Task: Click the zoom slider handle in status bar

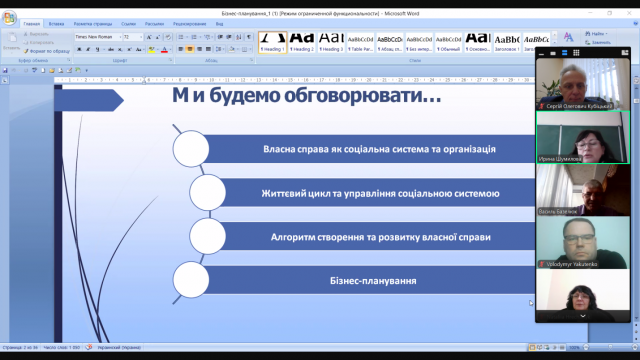Action: pyautogui.click(x=610, y=347)
